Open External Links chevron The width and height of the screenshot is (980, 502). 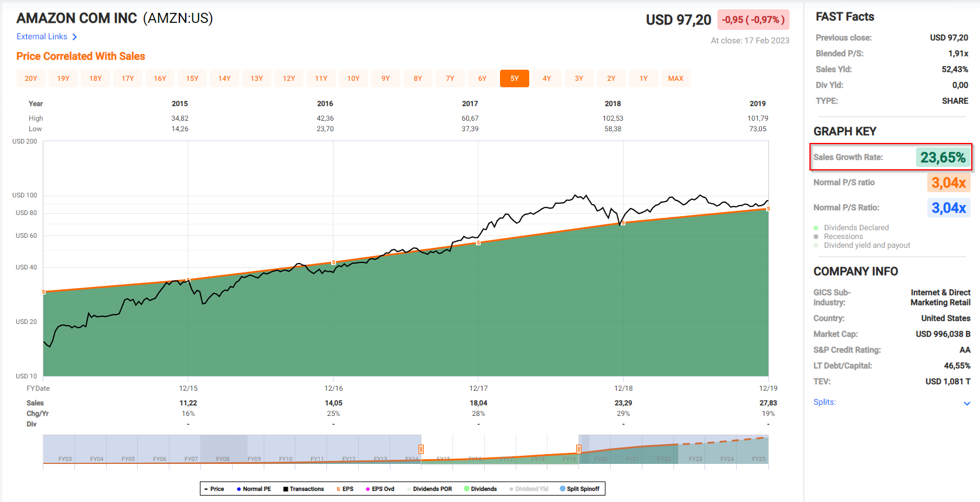74,37
